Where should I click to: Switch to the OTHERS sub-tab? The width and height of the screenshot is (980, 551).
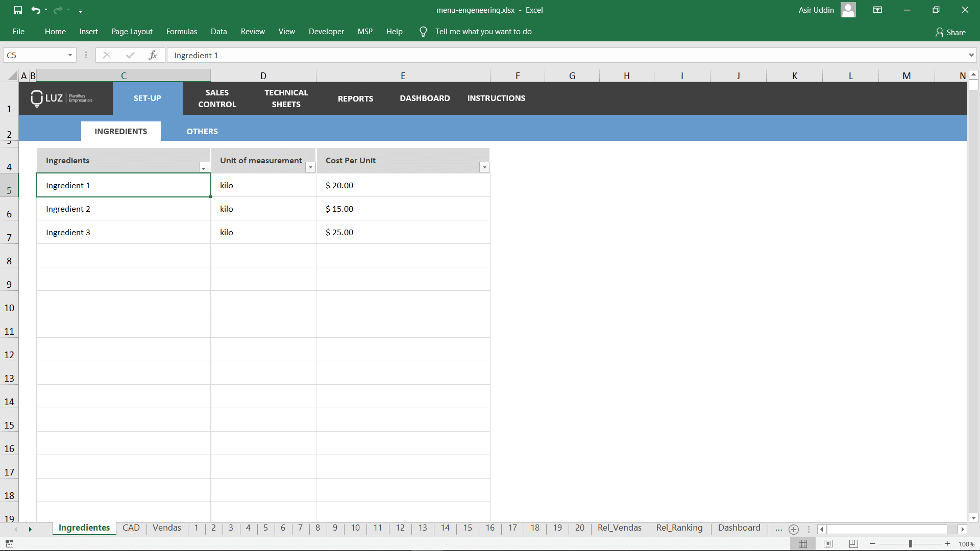(202, 131)
